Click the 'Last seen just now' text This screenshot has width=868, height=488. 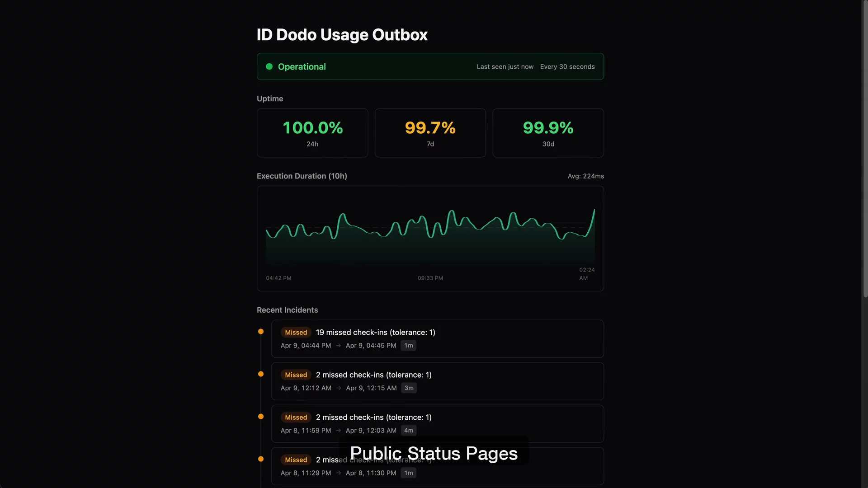click(505, 67)
